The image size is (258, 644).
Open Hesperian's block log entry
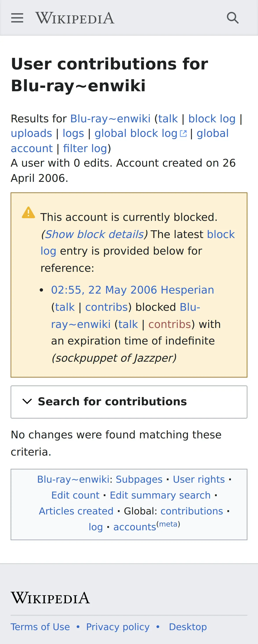click(133, 290)
